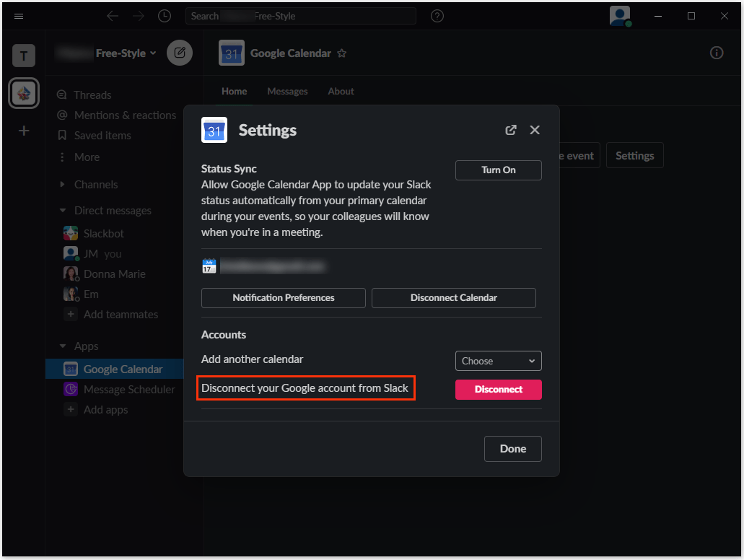744x560 pixels.
Task: Click the Saved items bookmark icon
Action: 62,135
